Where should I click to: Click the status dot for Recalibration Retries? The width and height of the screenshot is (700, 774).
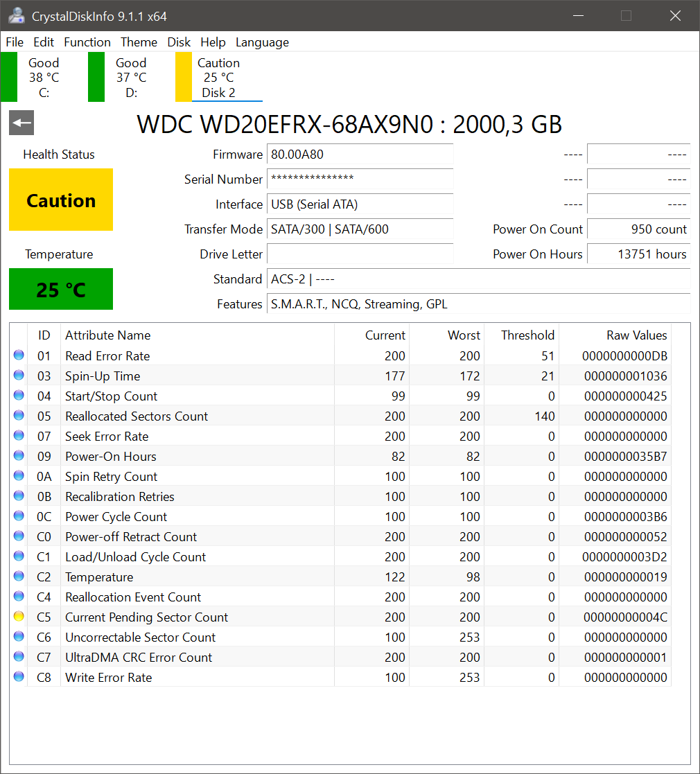click(19, 495)
